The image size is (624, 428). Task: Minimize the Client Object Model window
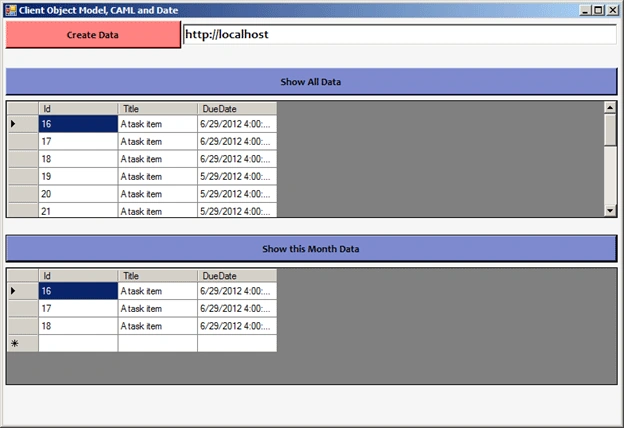(x=585, y=10)
